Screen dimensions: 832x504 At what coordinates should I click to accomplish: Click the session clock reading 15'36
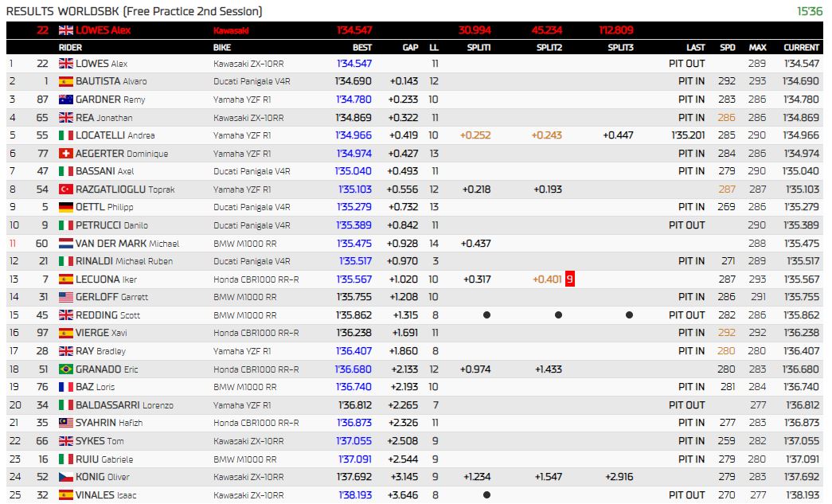(810, 11)
